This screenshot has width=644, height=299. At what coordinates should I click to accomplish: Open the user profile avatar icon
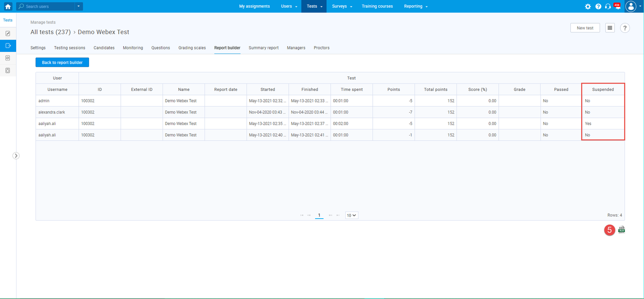tap(631, 6)
